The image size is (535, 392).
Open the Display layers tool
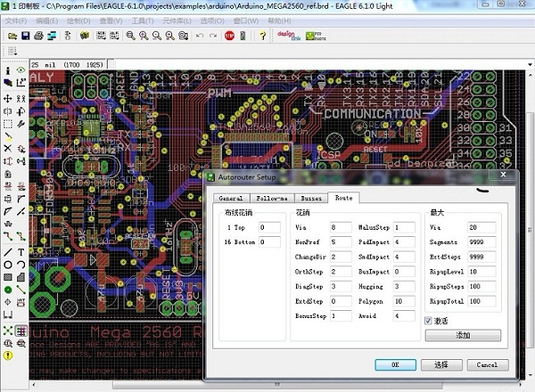(x=8, y=83)
